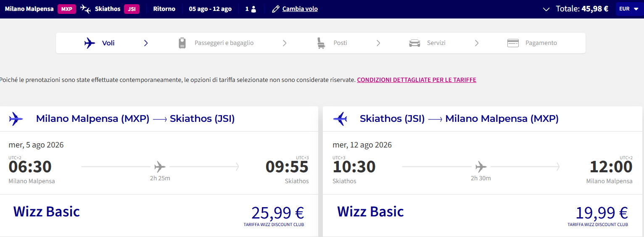Open Condizioni dettagliate per le tariffe link
644x237 pixels.
(x=417, y=80)
